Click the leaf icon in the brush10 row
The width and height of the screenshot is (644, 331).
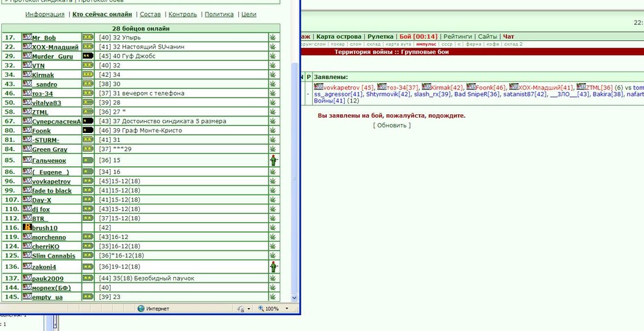(273, 228)
